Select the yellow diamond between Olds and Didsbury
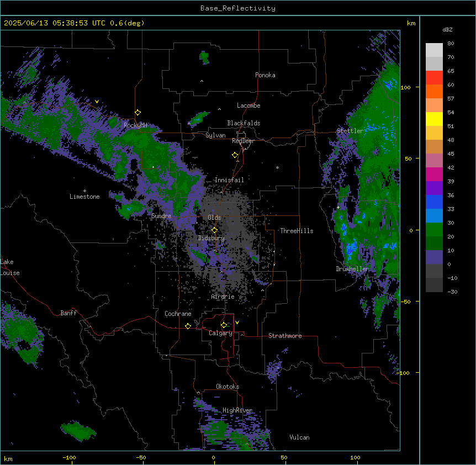The image size is (476, 465). click(x=215, y=230)
